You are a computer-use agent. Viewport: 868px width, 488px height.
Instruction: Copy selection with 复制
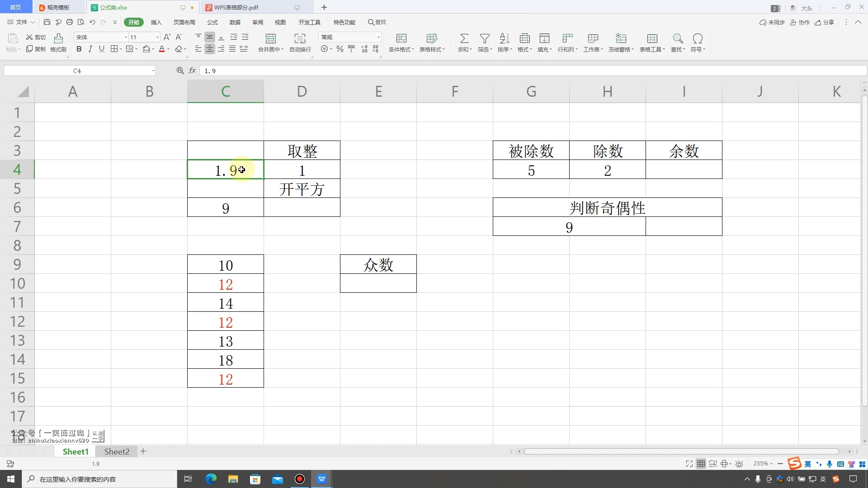coord(36,49)
